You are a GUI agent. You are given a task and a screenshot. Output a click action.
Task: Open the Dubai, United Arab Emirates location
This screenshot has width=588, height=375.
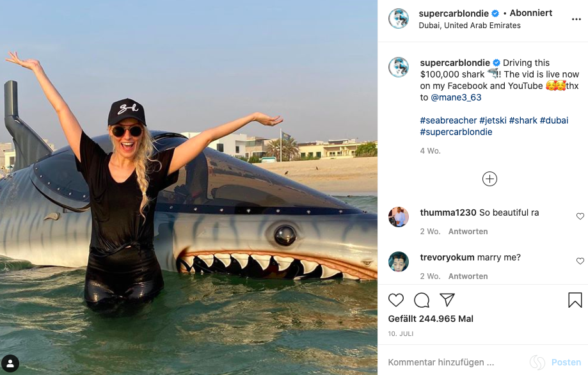470,26
